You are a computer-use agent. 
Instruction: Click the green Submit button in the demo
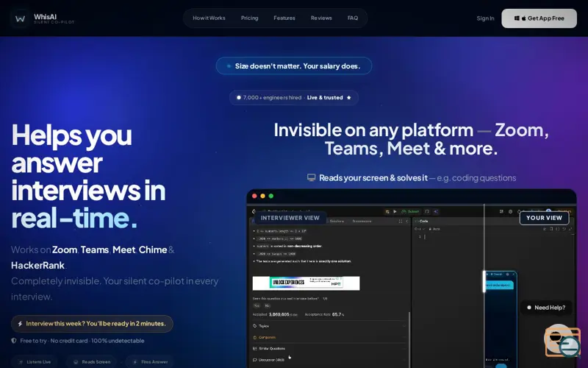point(411,212)
